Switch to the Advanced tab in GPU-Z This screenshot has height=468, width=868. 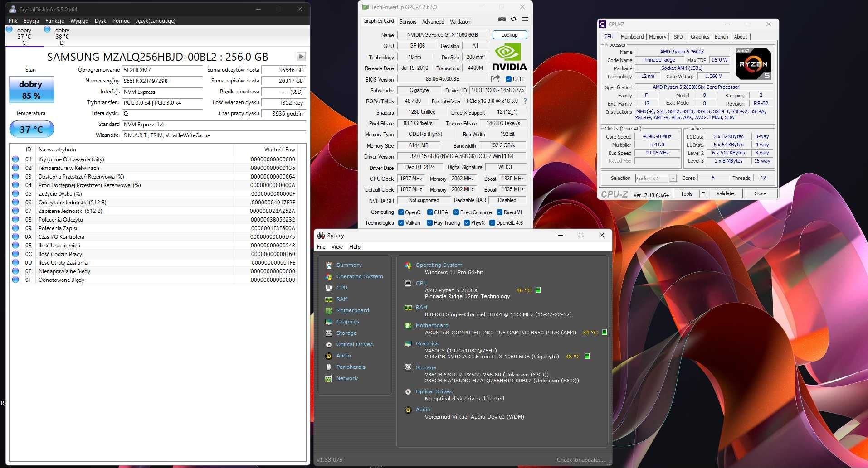[x=433, y=22]
